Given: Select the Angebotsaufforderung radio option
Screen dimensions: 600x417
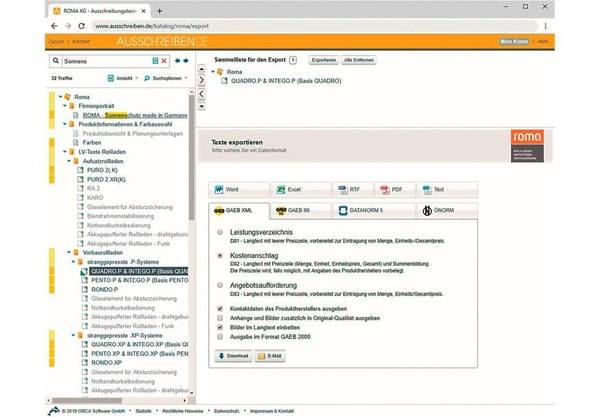Looking at the screenshot, I should coord(219,283).
